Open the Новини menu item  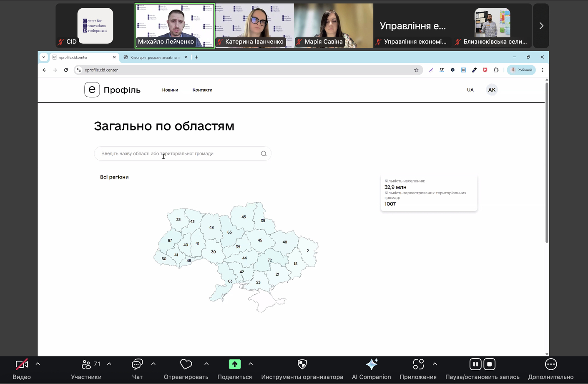(170, 90)
